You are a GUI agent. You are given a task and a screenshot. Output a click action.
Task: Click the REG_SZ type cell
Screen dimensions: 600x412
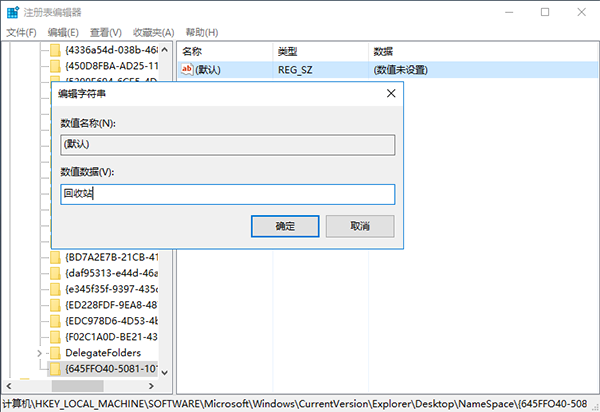295,70
